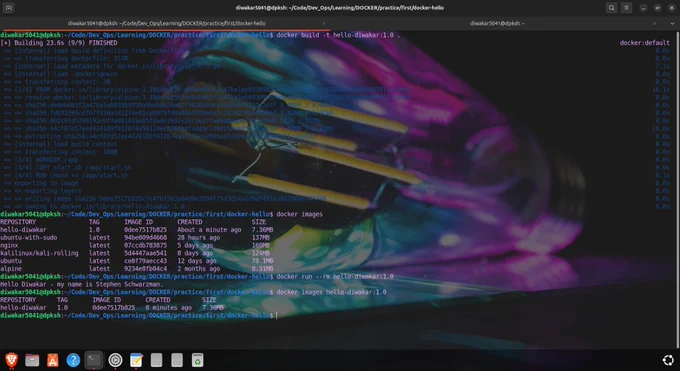
Task: Click image ID '5d4447aae541'
Action: (x=145, y=253)
